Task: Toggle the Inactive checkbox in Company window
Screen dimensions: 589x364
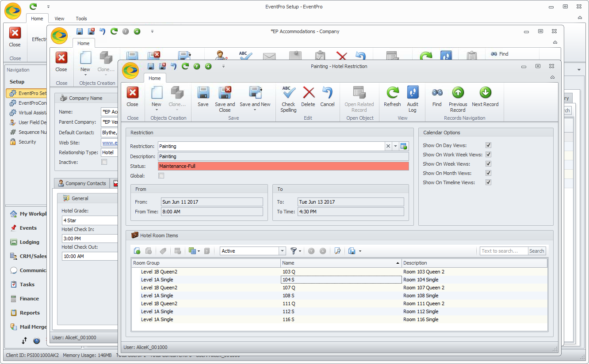Action: coord(104,162)
